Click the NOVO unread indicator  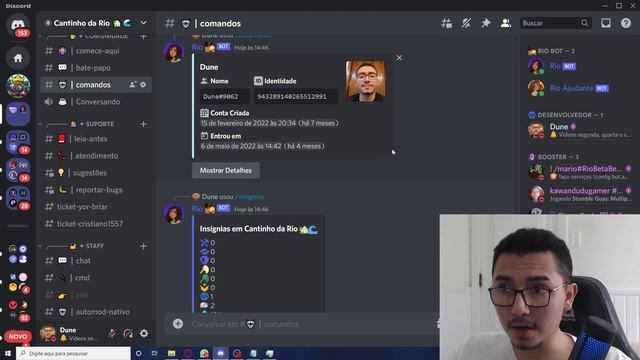click(18, 336)
